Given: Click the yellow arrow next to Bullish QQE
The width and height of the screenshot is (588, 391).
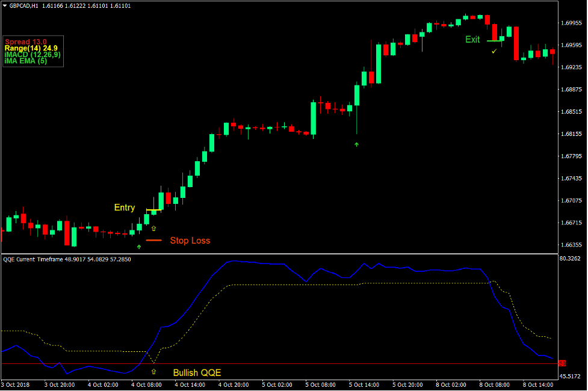Looking at the screenshot, I should pyautogui.click(x=153, y=372).
